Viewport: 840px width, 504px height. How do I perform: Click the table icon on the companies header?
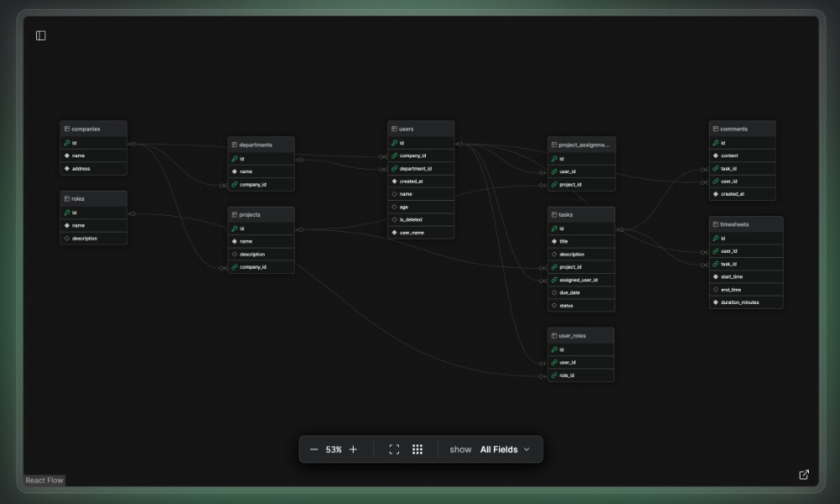66,129
